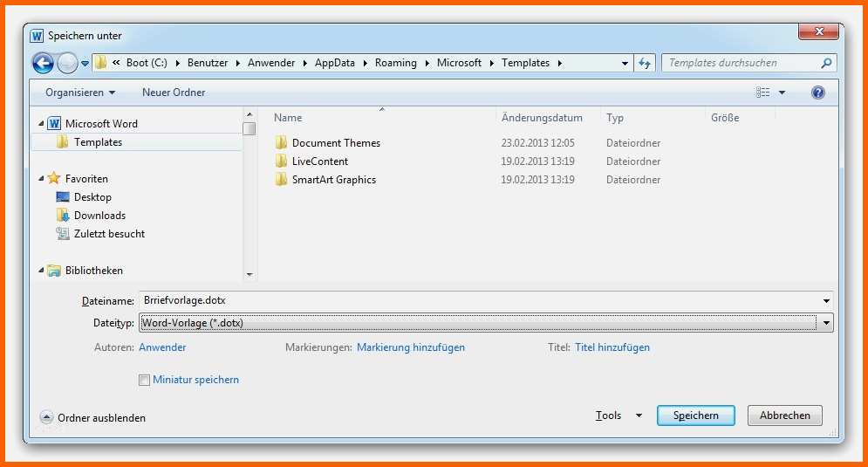The width and height of the screenshot is (868, 467).
Task: Click Templates in the breadcrumb path
Action: 526,63
